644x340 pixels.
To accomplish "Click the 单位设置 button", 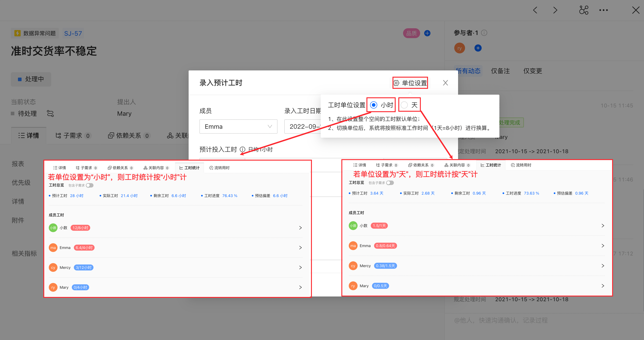I will [x=410, y=83].
